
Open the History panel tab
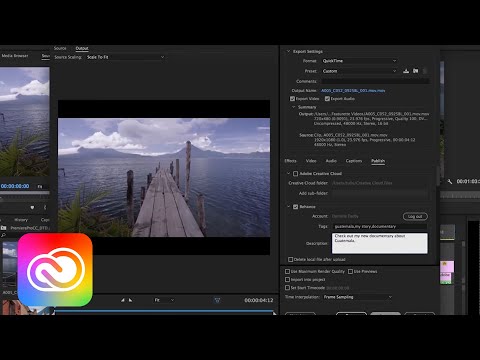(x=21, y=220)
